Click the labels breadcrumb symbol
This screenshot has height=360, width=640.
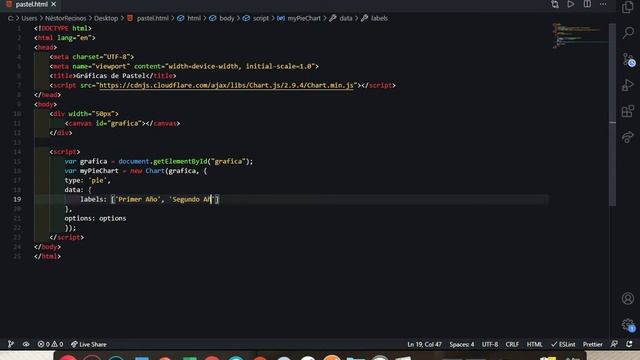pos(375,18)
